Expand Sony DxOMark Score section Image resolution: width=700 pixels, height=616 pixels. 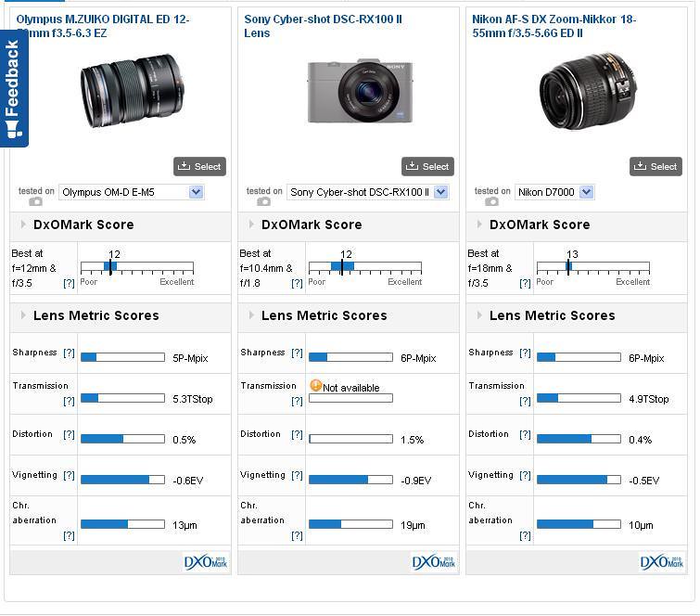pyautogui.click(x=251, y=225)
